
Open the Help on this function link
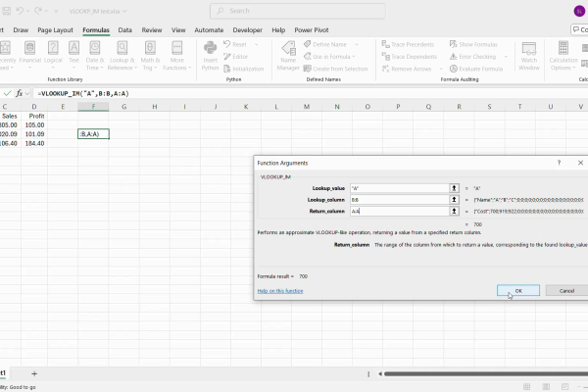pos(279,290)
